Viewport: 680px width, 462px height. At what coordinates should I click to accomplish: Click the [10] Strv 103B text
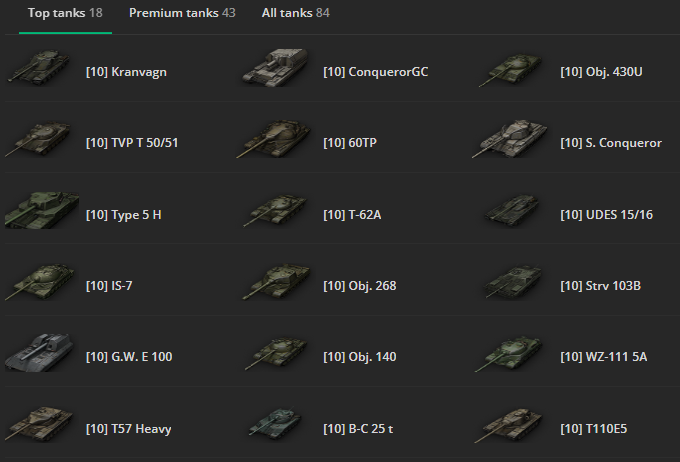pyautogui.click(x=601, y=286)
